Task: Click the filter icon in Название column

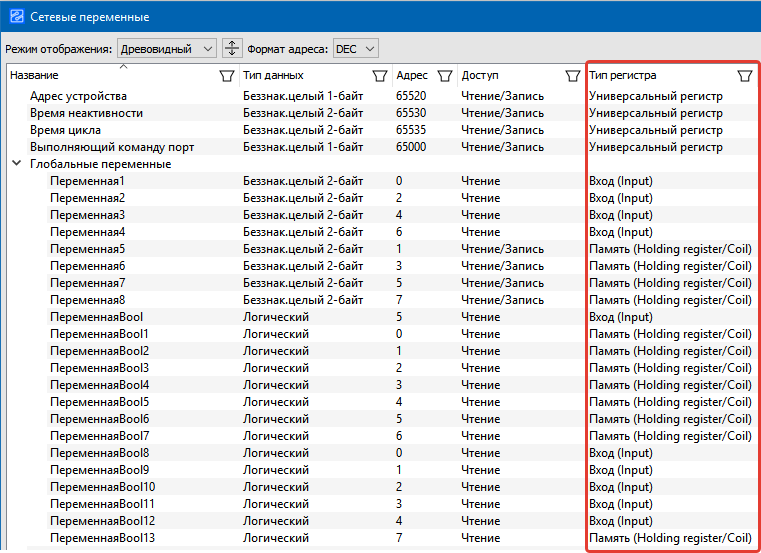Action: coord(226,76)
